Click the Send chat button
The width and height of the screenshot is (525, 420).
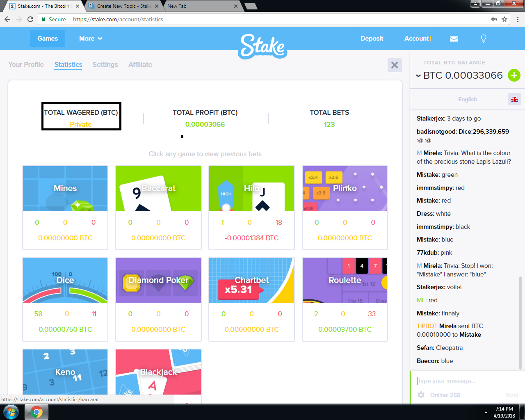pos(512,395)
